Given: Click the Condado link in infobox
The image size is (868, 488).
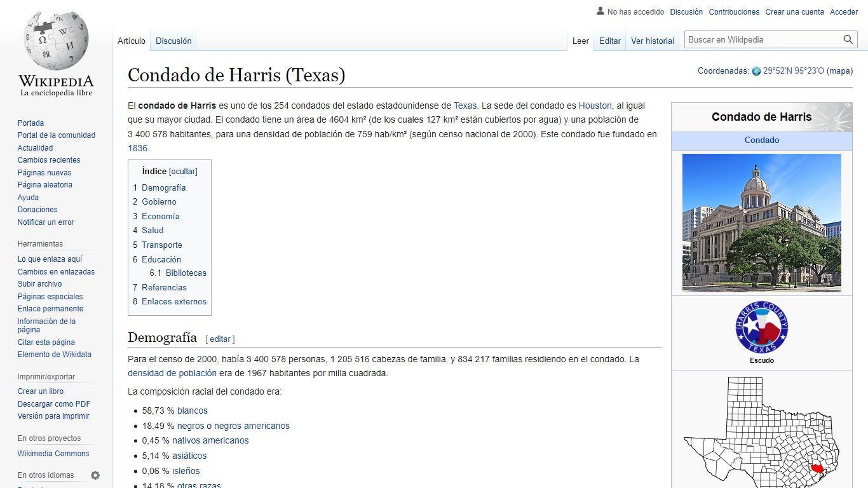Looking at the screenshot, I should click(x=762, y=140).
